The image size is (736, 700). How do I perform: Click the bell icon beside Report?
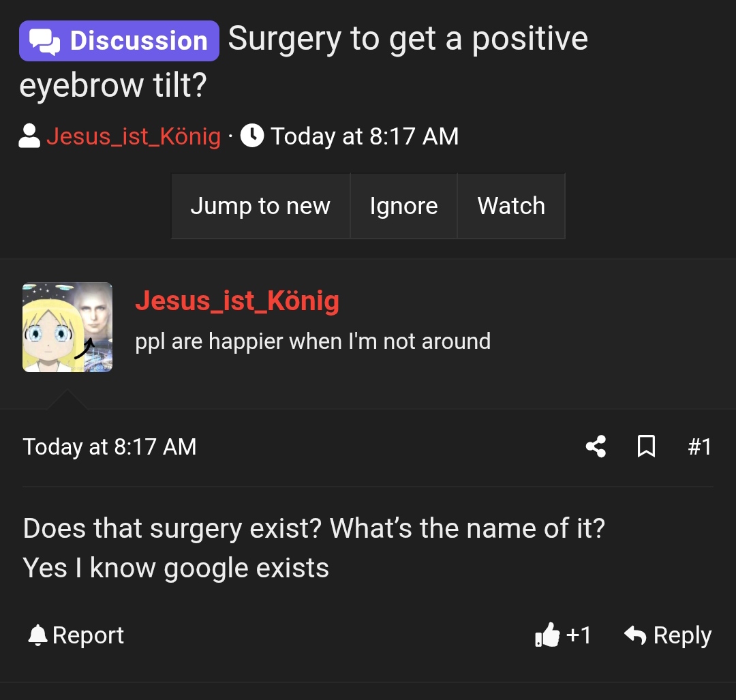[x=37, y=636]
